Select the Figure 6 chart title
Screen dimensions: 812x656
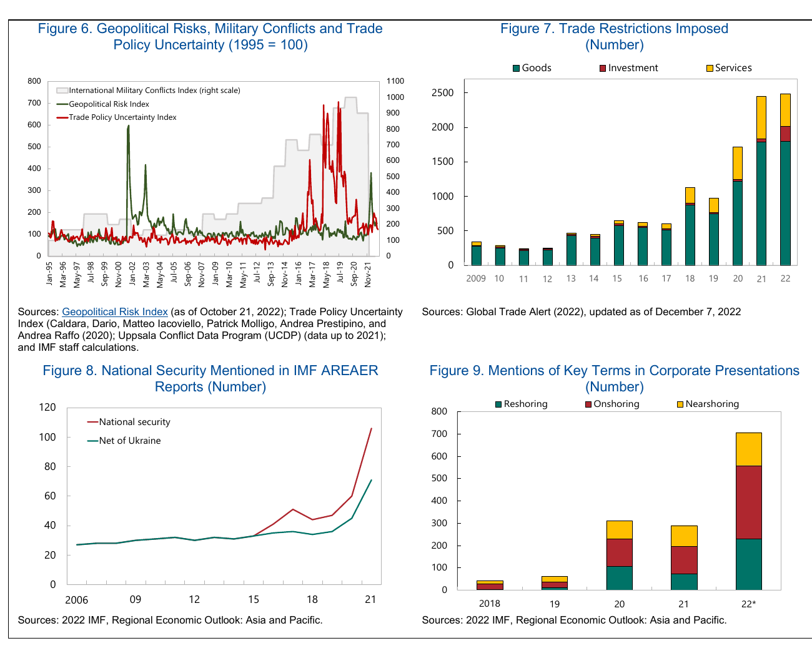click(210, 37)
